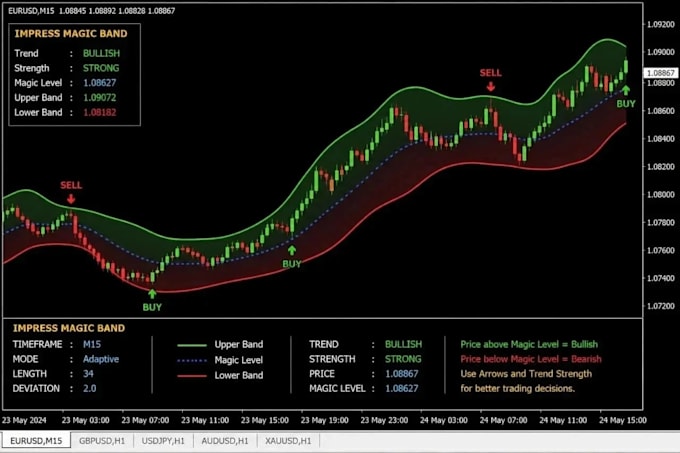Screen dimensions: 680x453
Task: Open the USDJPY,H1 chart tab
Action: (x=163, y=441)
